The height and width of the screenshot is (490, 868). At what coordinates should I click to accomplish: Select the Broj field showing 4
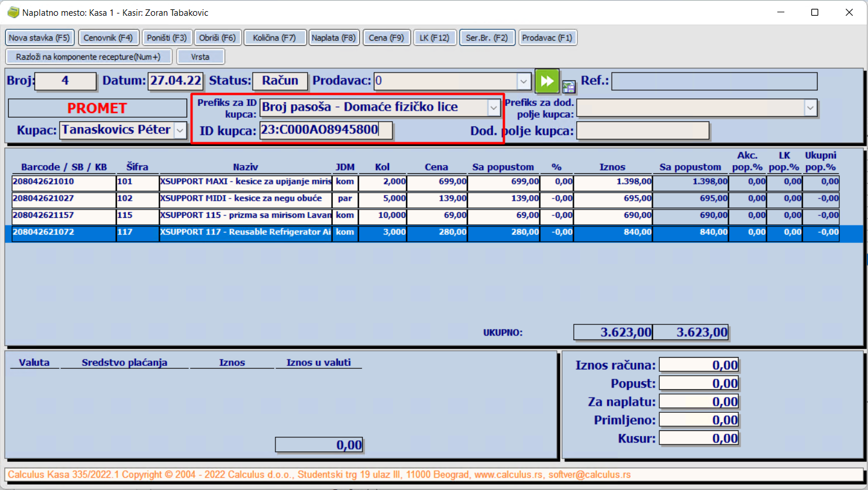pyautogui.click(x=66, y=81)
